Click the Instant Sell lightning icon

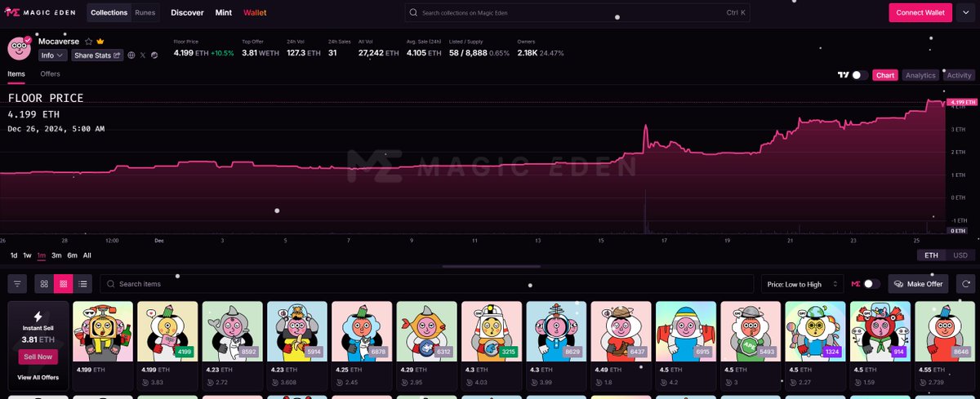pos(38,316)
